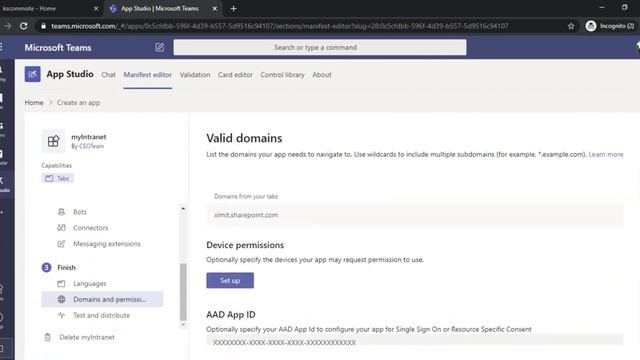Select Connectors in the sidebar

(91, 228)
